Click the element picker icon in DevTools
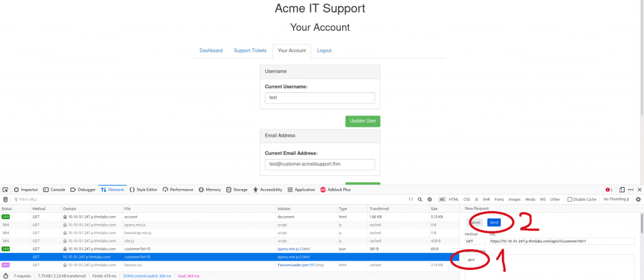644x280 pixels. 5,189
